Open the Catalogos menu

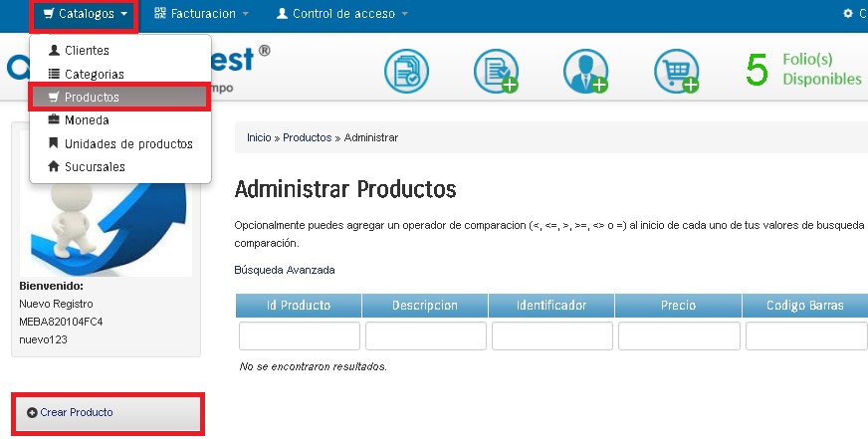pyautogui.click(x=86, y=14)
